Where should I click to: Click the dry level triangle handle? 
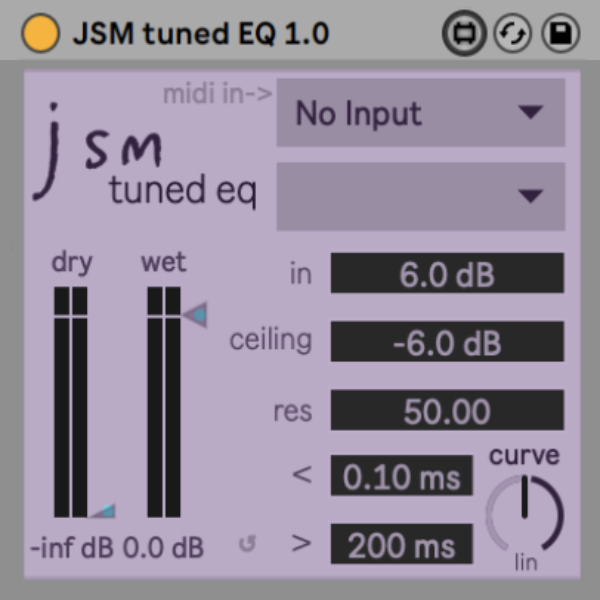click(103, 511)
